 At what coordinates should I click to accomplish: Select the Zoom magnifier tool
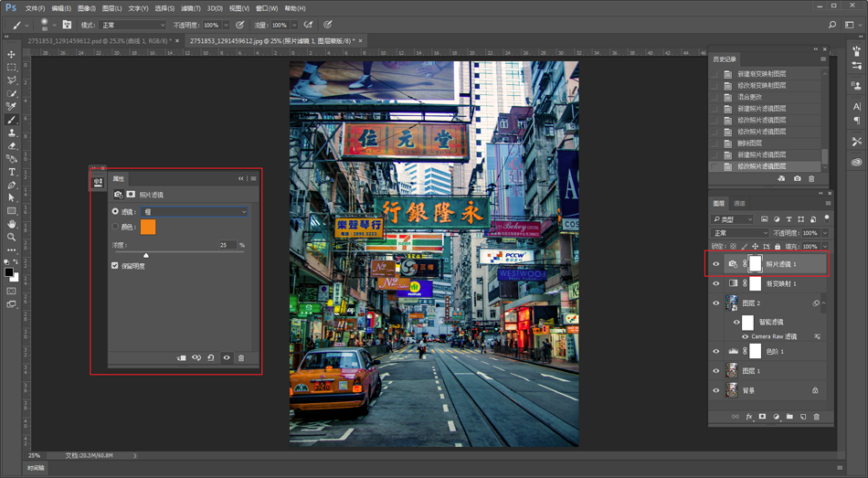[x=12, y=237]
